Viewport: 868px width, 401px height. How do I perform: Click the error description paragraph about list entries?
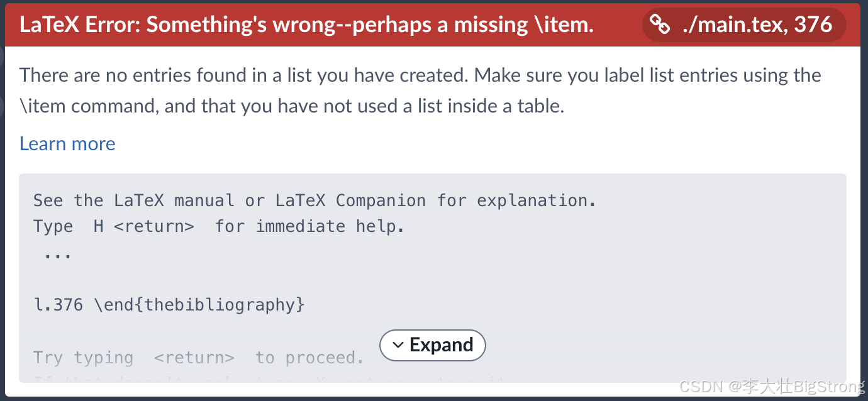tap(420, 90)
